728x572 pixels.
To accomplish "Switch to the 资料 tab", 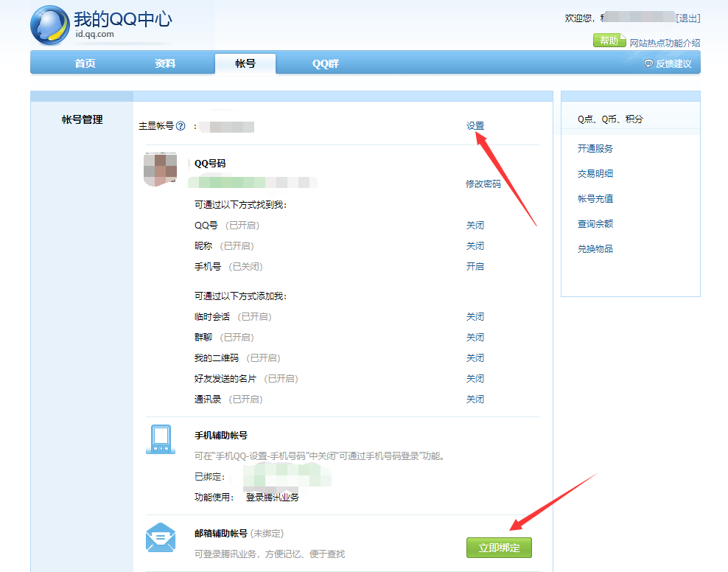I will coord(165,63).
